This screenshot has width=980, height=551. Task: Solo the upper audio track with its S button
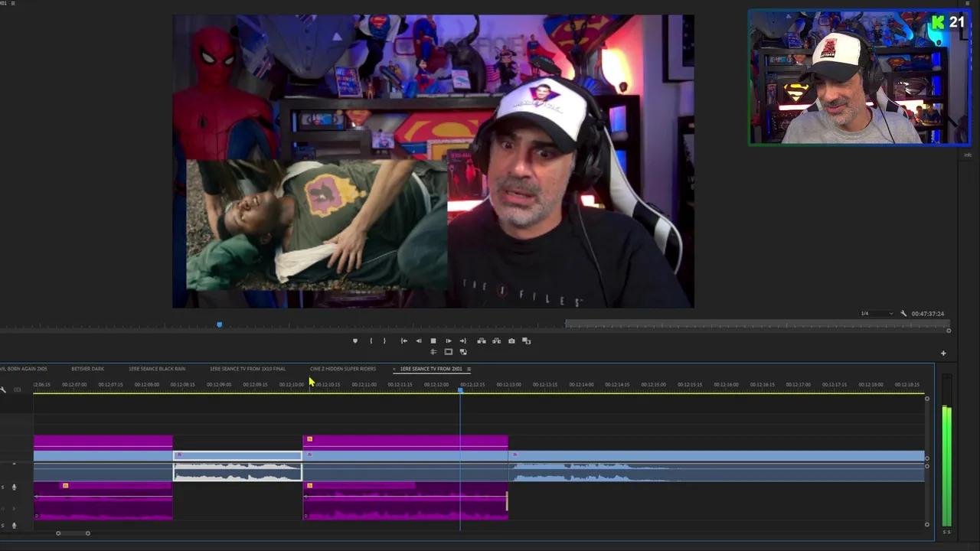point(2,487)
